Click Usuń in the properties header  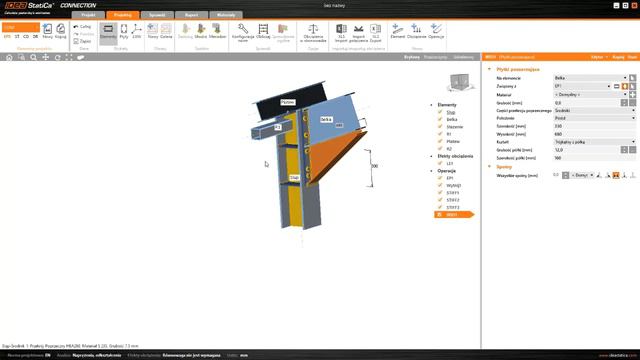632,57
